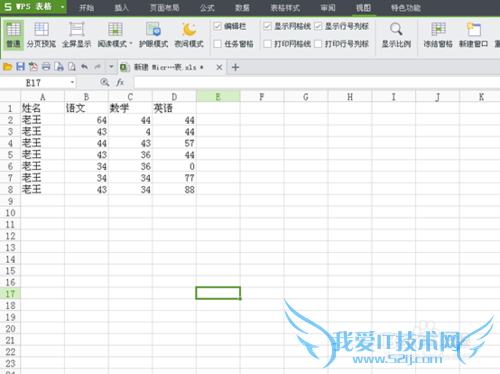Click cell D7 with value 77
Screen dimensions: 500x374
coord(174,178)
